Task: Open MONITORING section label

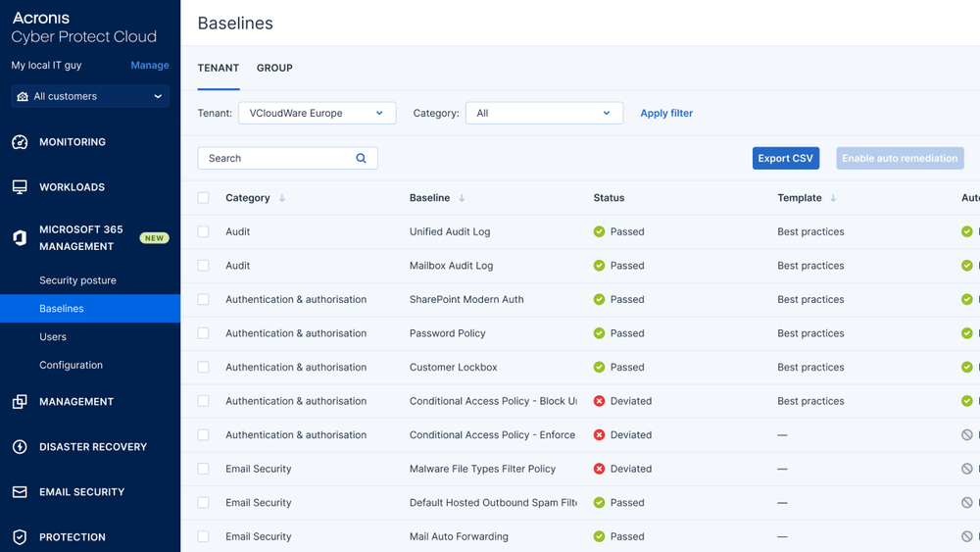Action: (x=73, y=142)
